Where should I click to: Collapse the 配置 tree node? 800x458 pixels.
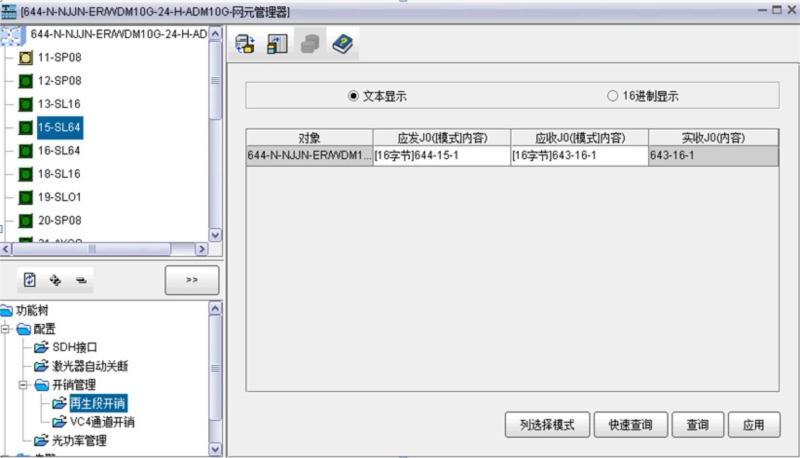tap(8, 329)
